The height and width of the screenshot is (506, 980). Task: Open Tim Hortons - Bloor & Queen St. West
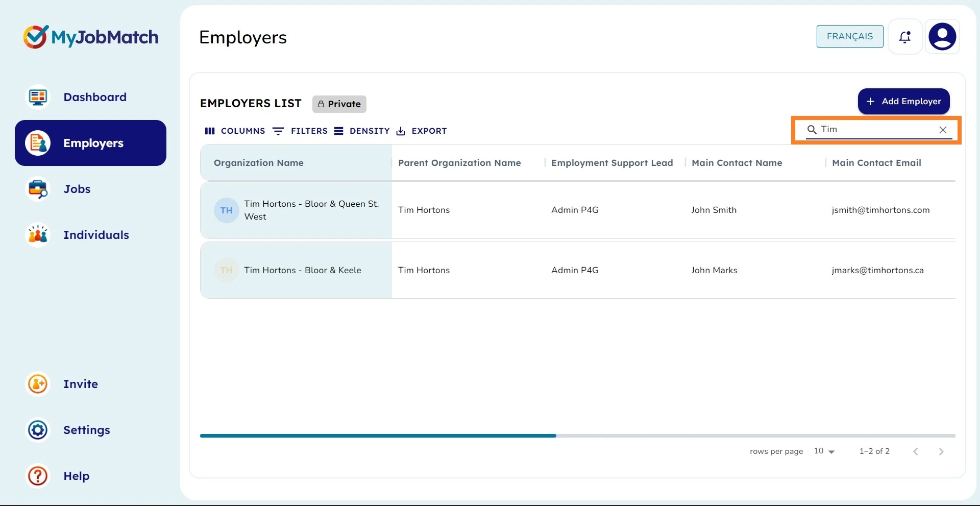point(311,210)
